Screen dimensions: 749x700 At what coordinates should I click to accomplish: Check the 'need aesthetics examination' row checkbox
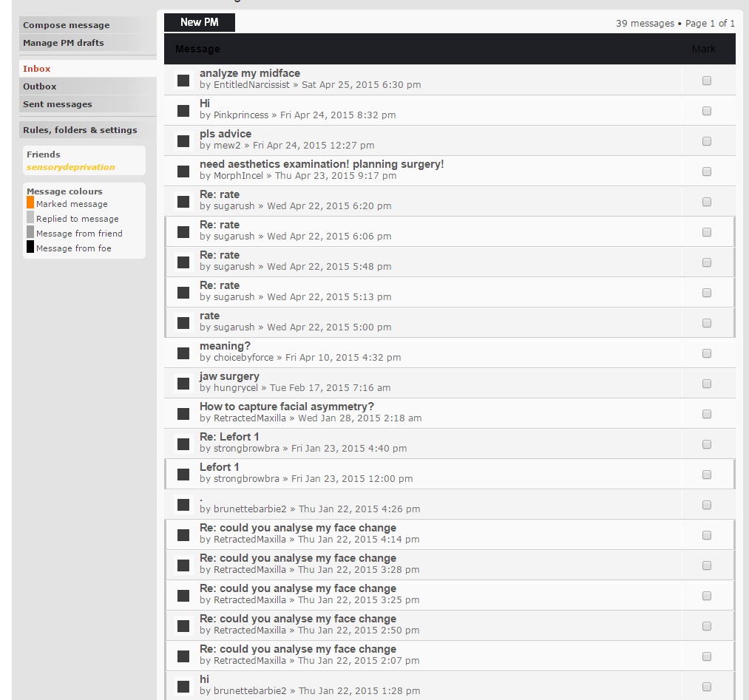[707, 171]
